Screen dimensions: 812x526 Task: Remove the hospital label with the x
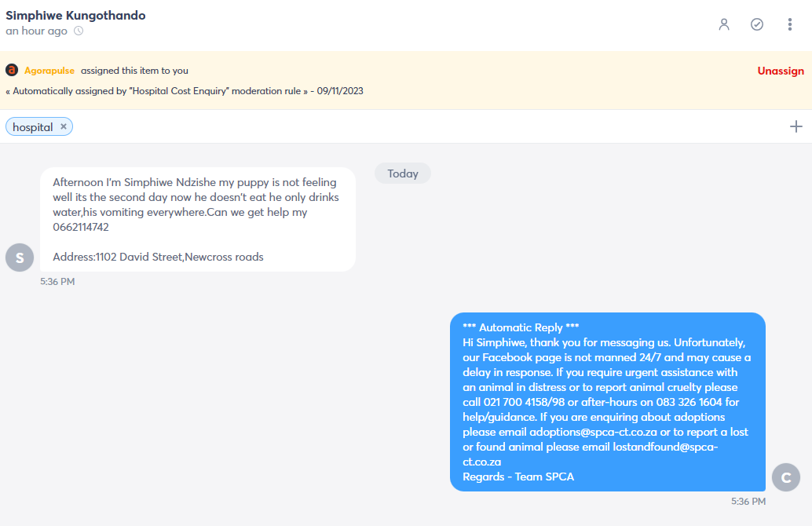63,126
